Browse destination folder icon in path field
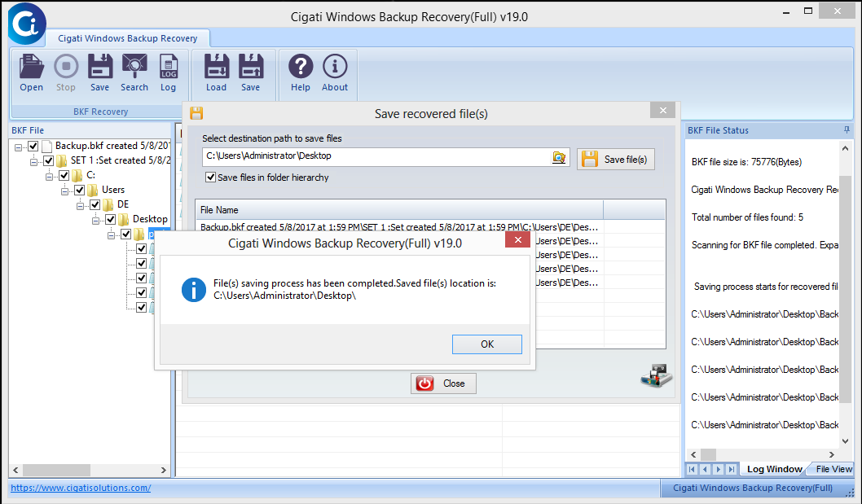This screenshot has height=504, width=862. pyautogui.click(x=559, y=157)
